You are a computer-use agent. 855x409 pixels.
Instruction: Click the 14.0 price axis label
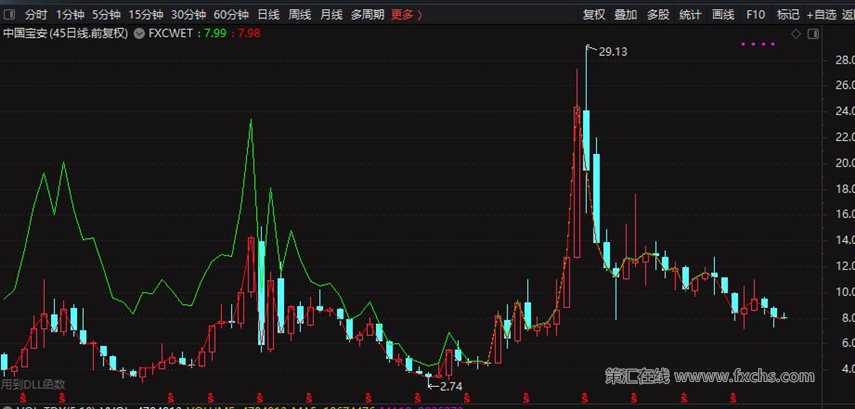[844, 240]
